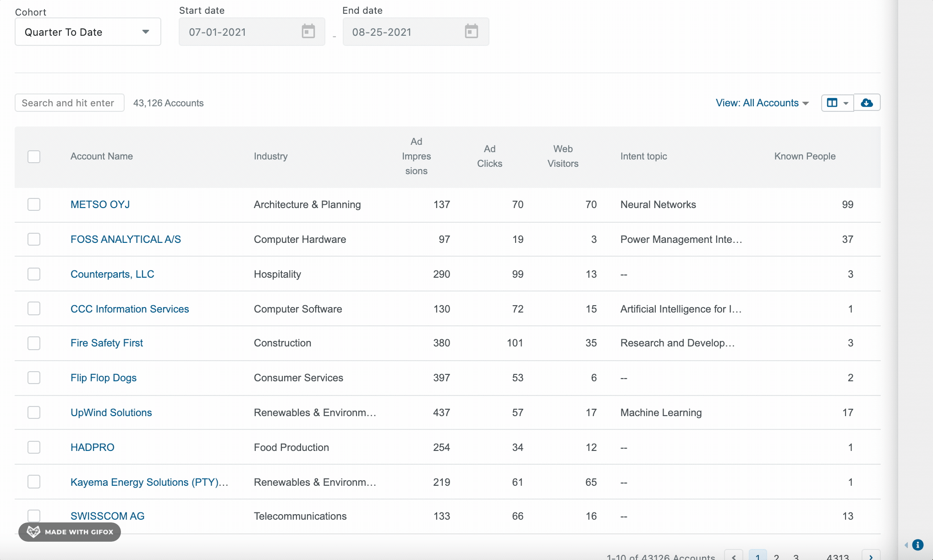Viewport: 933px width, 560px height.
Task: Check the Flip Flop Dogs row checkbox
Action: click(34, 378)
